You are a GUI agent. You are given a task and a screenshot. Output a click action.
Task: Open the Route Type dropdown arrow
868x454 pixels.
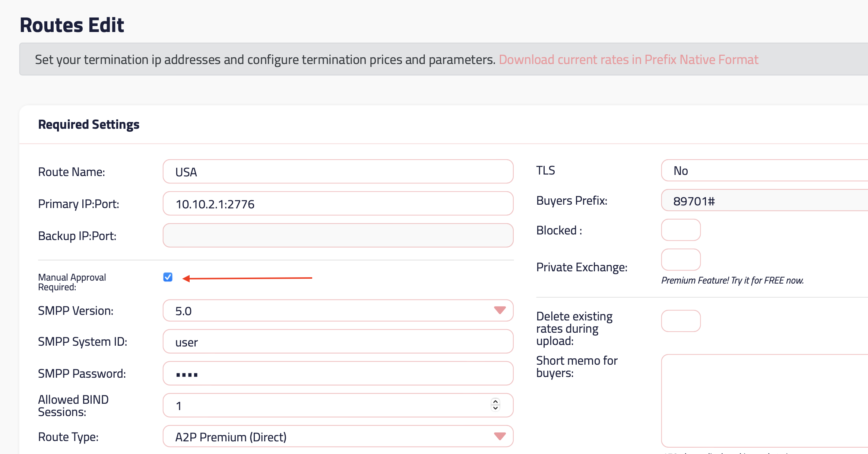pos(499,436)
